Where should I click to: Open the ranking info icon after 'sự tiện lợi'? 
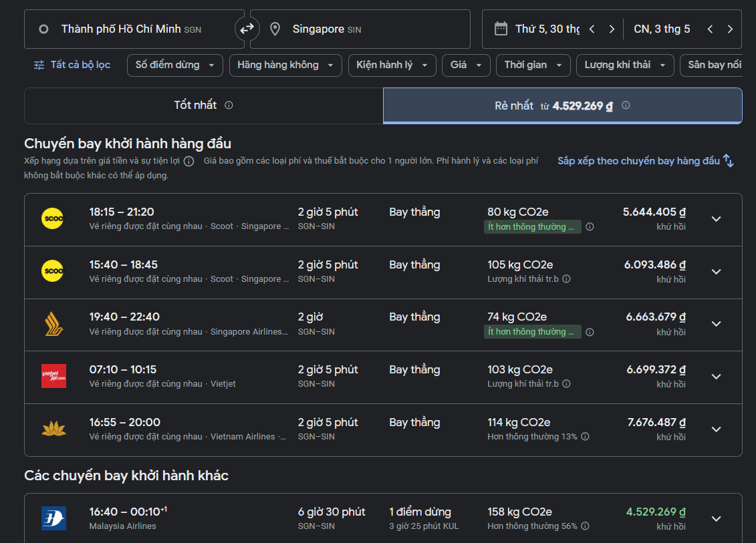coord(189,161)
